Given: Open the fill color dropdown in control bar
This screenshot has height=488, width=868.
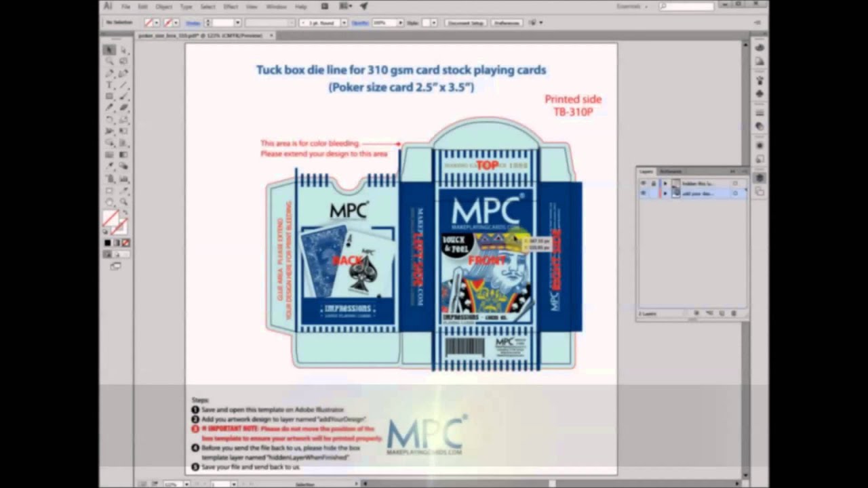Looking at the screenshot, I should click(157, 23).
